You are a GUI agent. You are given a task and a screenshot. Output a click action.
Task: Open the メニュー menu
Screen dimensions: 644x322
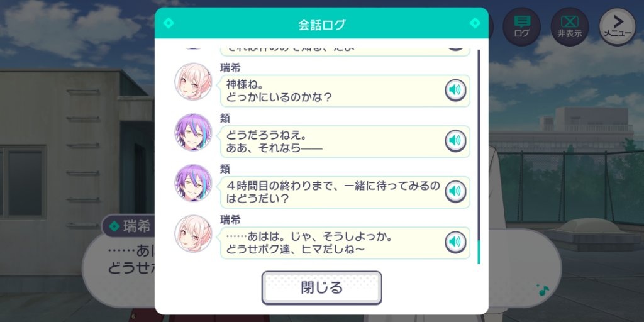[618, 26]
